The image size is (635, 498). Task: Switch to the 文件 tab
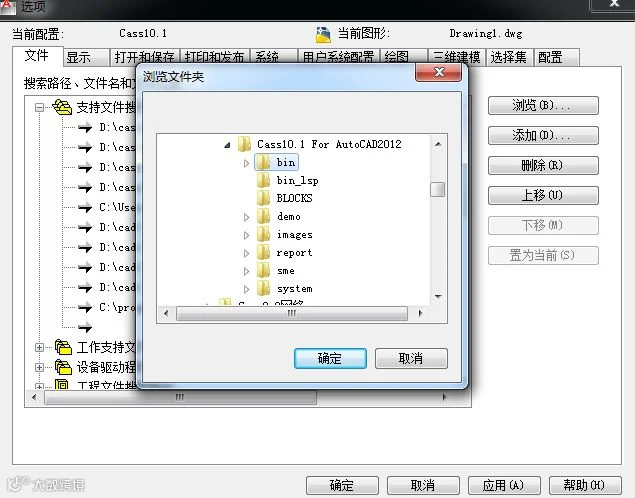point(38,56)
